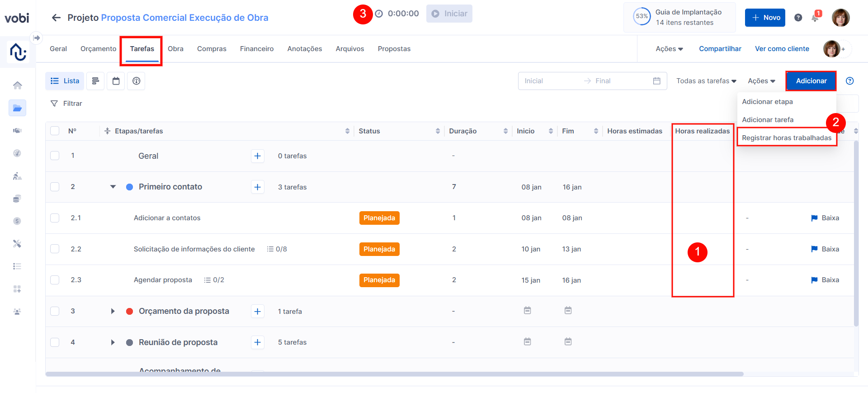
Task: Check the box for task 2.1
Action: pyautogui.click(x=55, y=218)
